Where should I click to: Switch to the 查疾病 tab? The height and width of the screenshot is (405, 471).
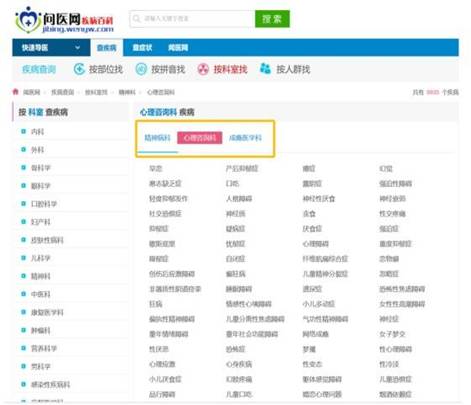click(x=107, y=48)
